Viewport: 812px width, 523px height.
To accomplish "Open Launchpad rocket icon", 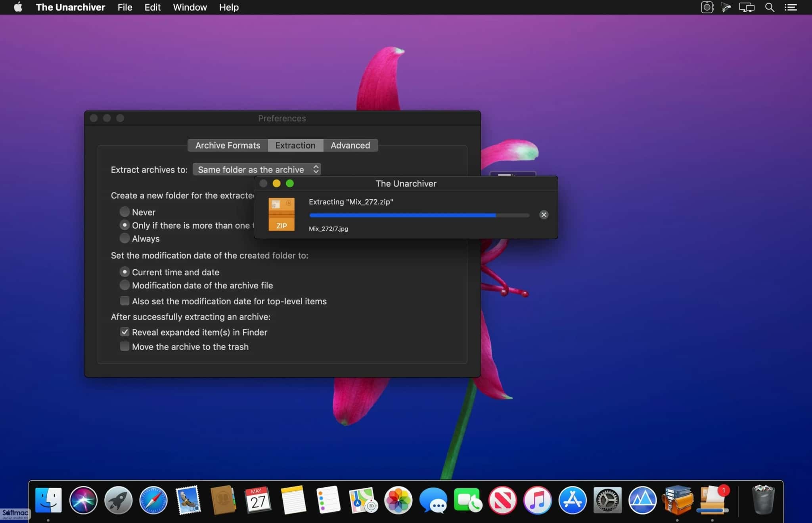I will click(x=118, y=500).
